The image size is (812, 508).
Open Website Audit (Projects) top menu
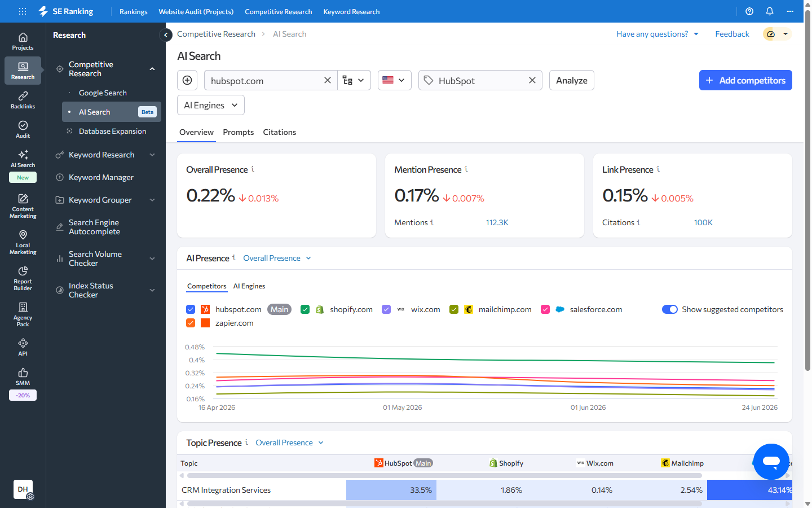(x=196, y=11)
